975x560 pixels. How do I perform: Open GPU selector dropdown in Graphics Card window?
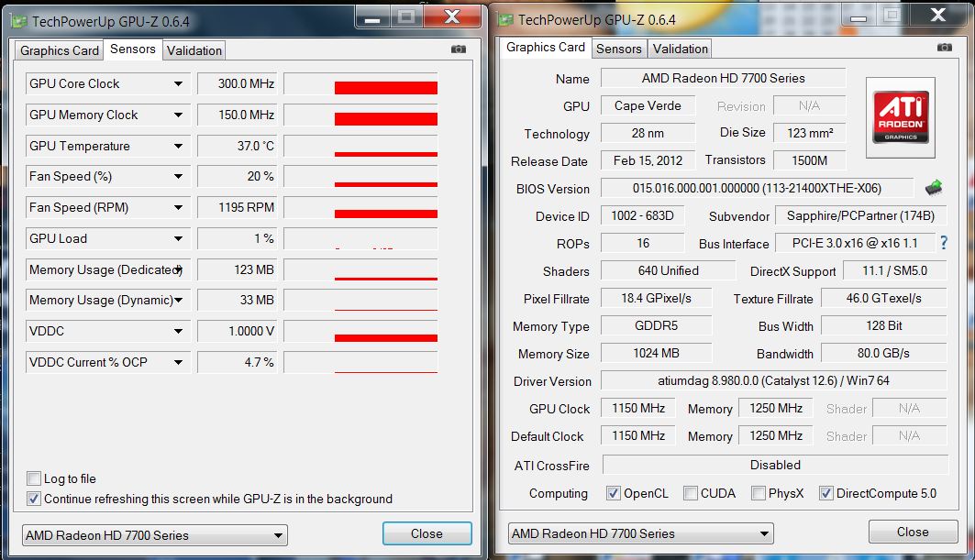point(641,533)
